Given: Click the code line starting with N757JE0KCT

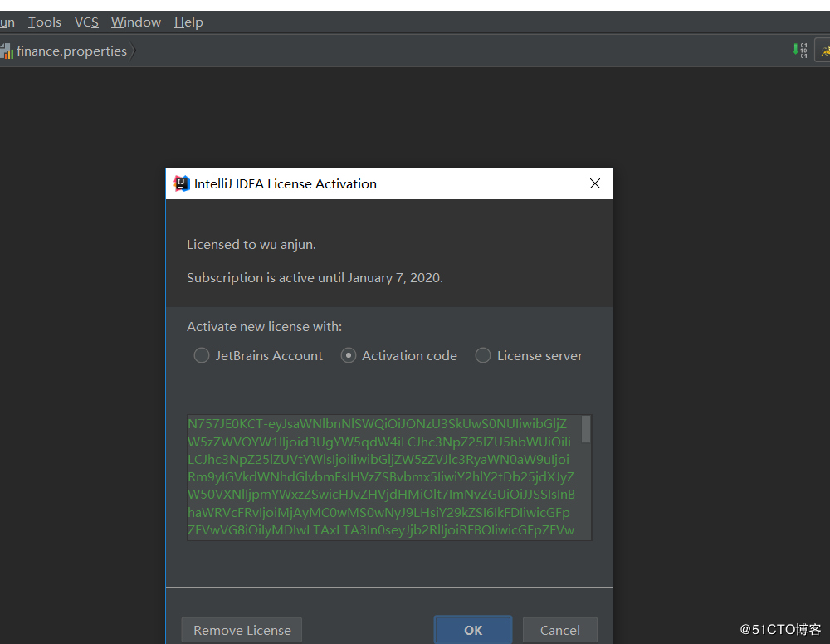Looking at the screenshot, I should (378, 424).
